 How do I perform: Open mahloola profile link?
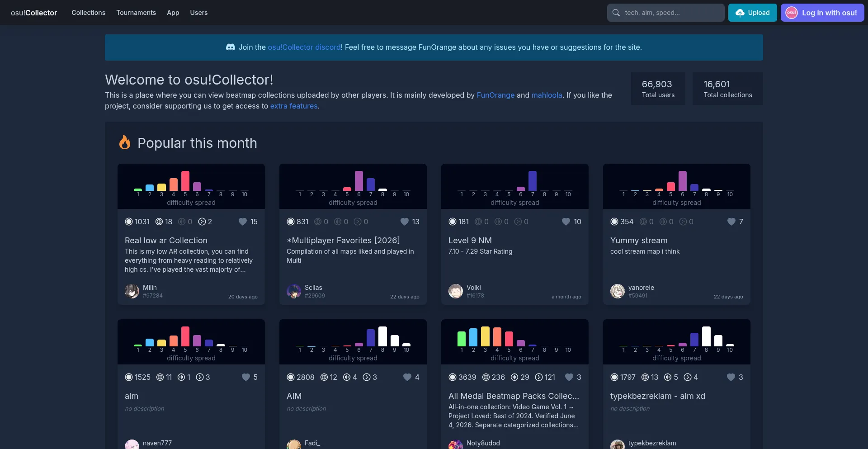pyautogui.click(x=547, y=95)
